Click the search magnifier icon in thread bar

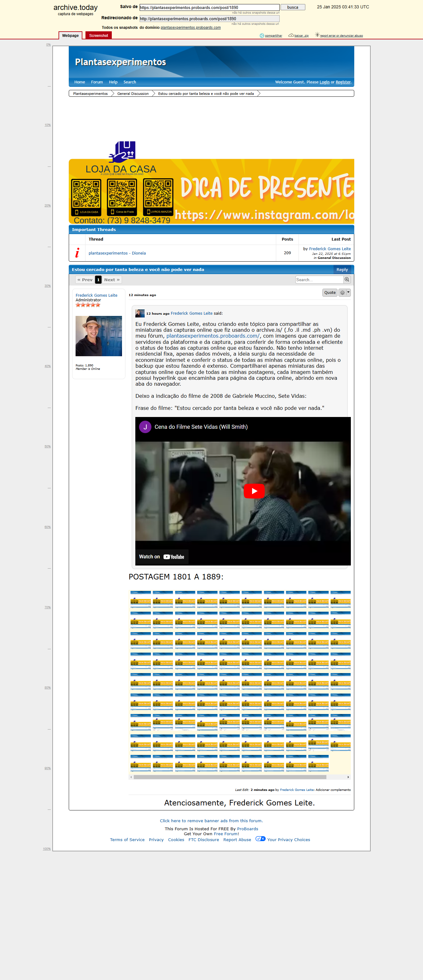347,280
